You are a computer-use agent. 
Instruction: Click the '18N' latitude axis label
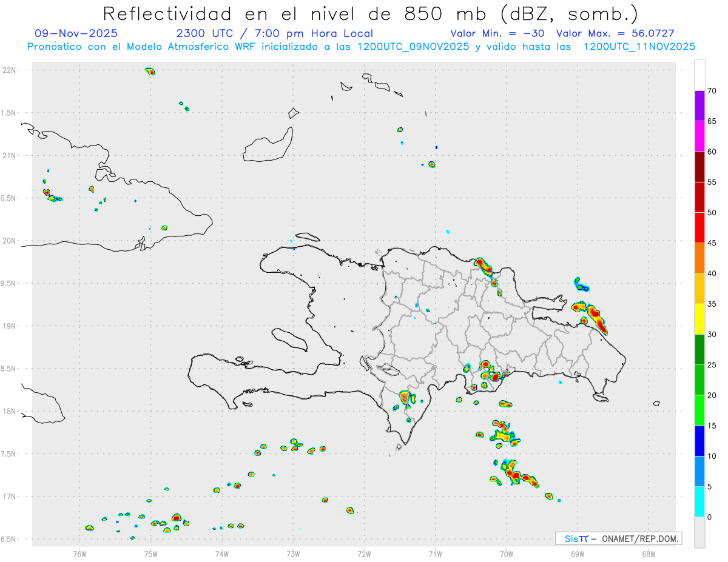[x=10, y=411]
